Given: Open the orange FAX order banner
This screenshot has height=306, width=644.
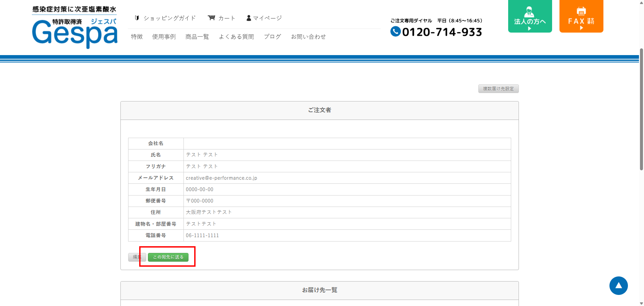Looking at the screenshot, I should (x=581, y=16).
